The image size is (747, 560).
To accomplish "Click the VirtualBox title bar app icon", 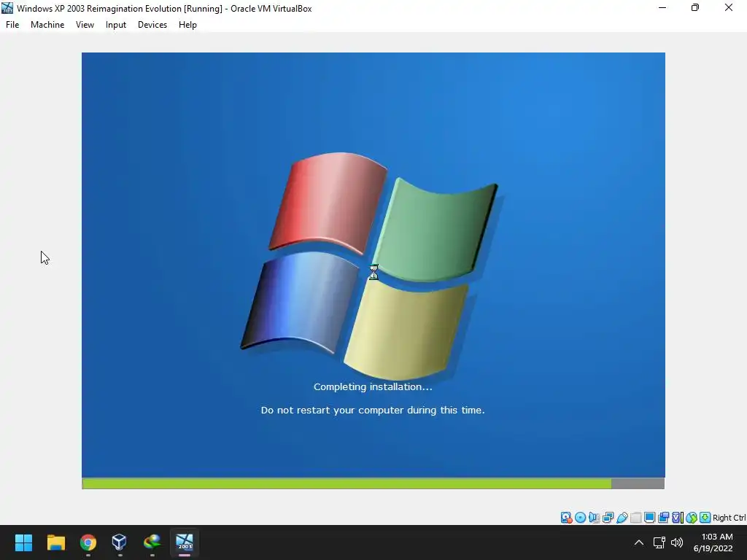I will (x=7, y=8).
